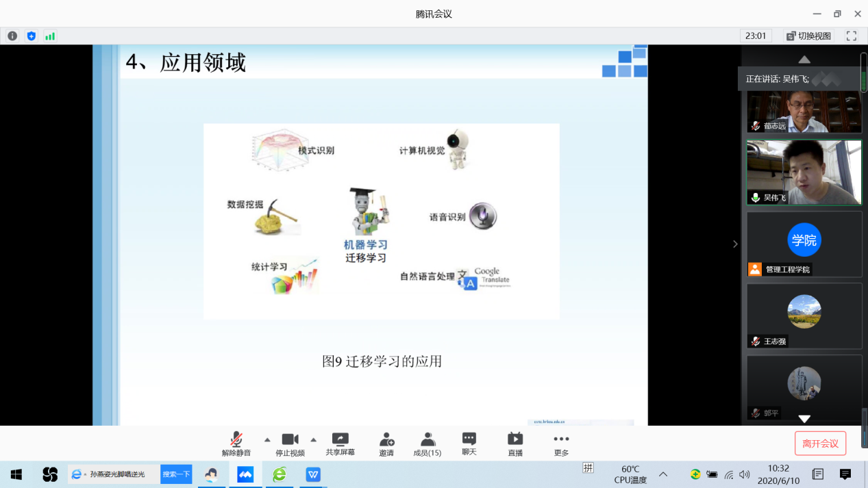Toggle camera off with 停止视频
Viewport: 868px width, 488px height.
pos(290,444)
